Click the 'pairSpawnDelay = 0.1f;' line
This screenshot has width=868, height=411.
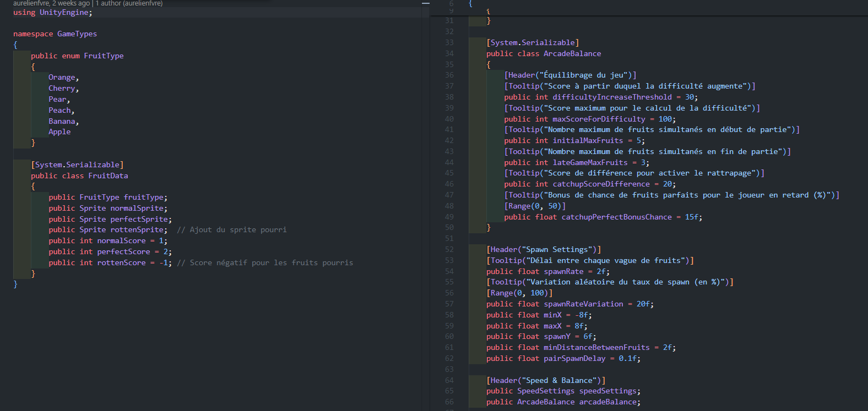pos(563,359)
